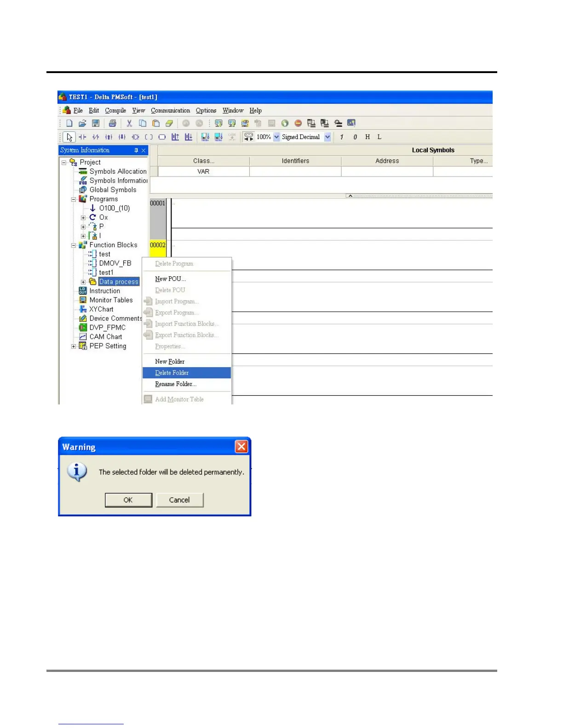Open the File menu
Image resolution: width=563 pixels, height=728 pixels.
pos(78,111)
